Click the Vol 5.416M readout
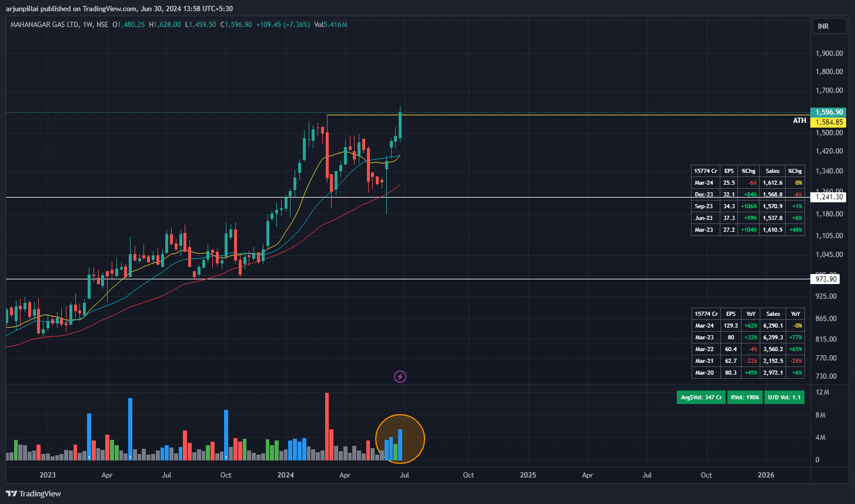The height and width of the screenshot is (504, 855). tap(330, 25)
